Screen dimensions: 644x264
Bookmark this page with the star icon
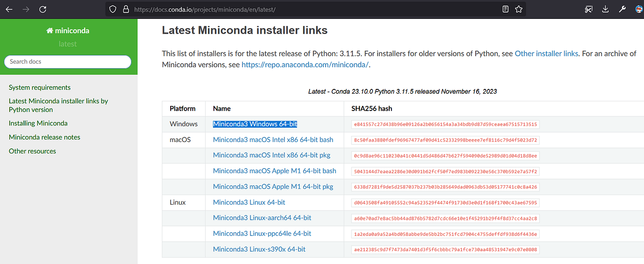tap(518, 9)
